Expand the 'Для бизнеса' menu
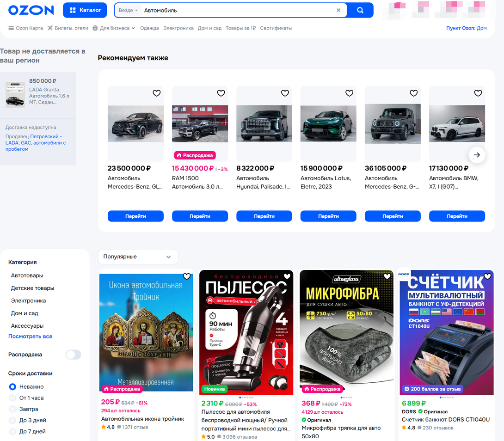Viewport: 504px width, 441px height. 114,28
